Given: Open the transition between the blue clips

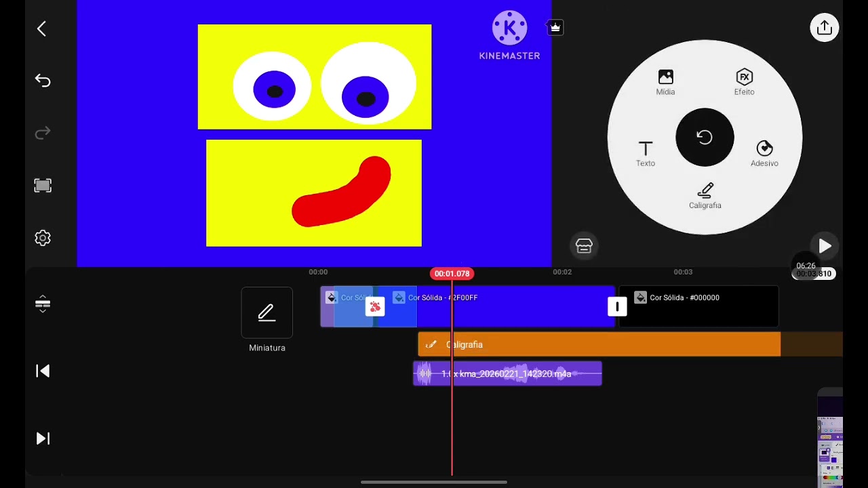Looking at the screenshot, I should (x=375, y=307).
